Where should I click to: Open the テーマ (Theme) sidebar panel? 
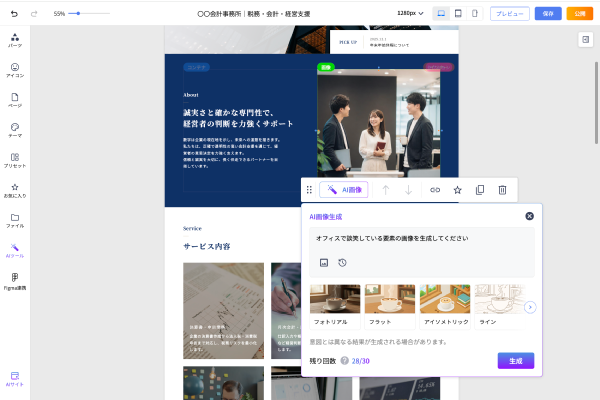tap(15, 131)
